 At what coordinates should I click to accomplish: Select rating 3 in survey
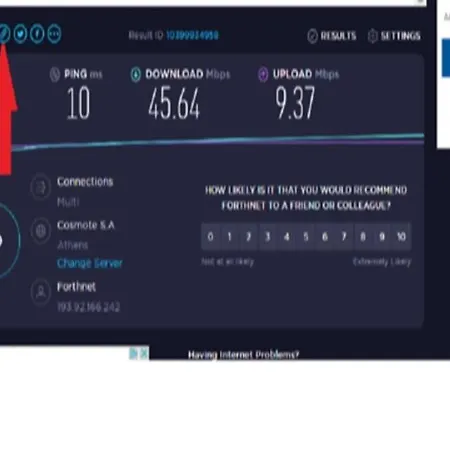coord(267,236)
